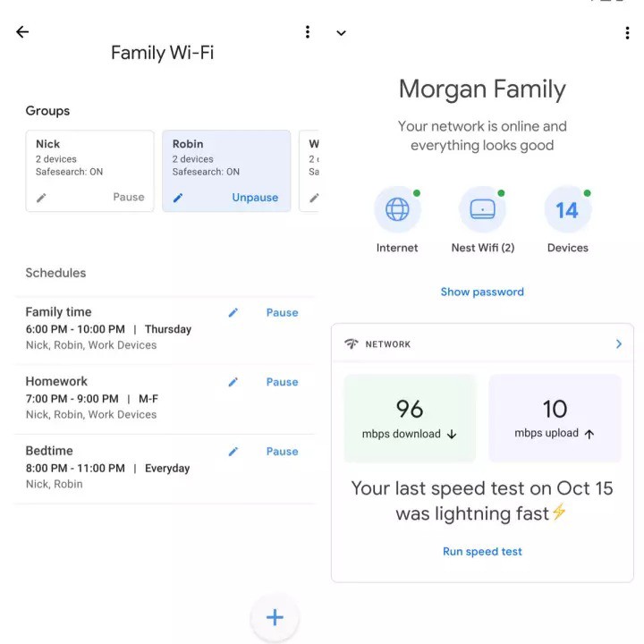Expand the Network card arrow
This screenshot has width=644, height=644.
point(619,344)
